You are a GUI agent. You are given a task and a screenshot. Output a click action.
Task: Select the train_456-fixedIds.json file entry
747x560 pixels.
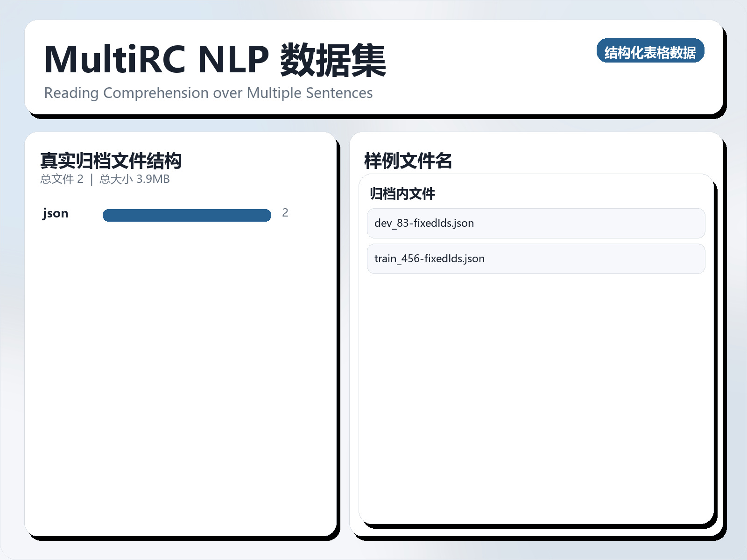536,258
